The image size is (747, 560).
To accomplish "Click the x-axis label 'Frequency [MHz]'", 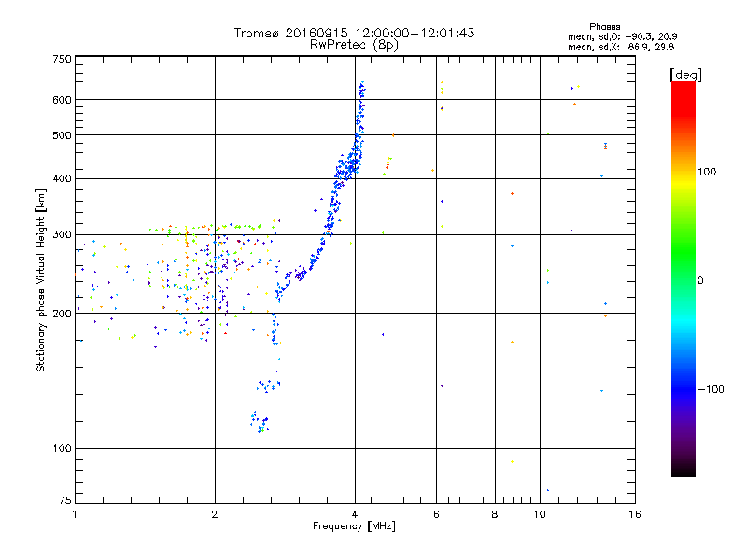I will pos(354,525).
